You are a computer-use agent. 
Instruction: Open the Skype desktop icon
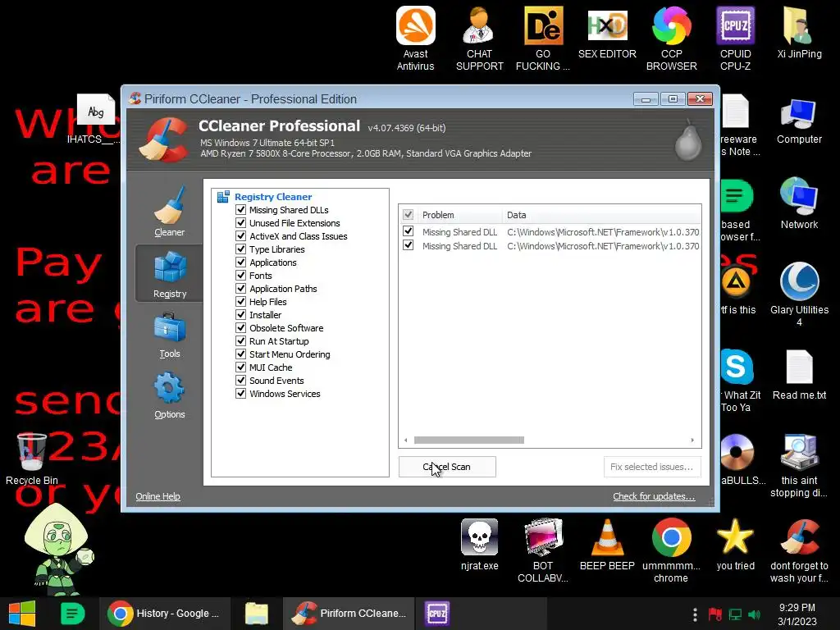[737, 367]
